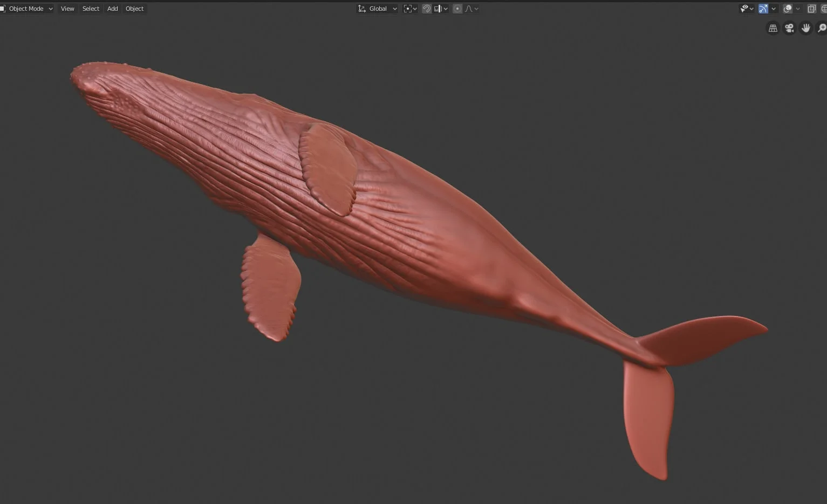
Task: Click the camera view icon in navigation gizmo
Action: click(x=789, y=28)
